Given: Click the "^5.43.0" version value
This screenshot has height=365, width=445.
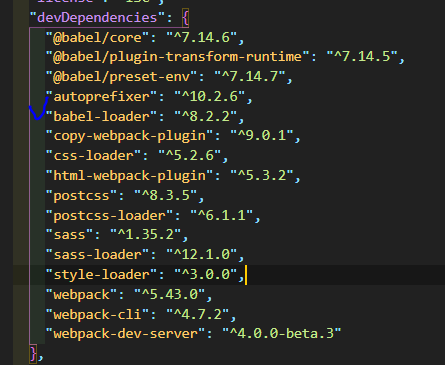Looking at the screenshot, I should point(170,295).
